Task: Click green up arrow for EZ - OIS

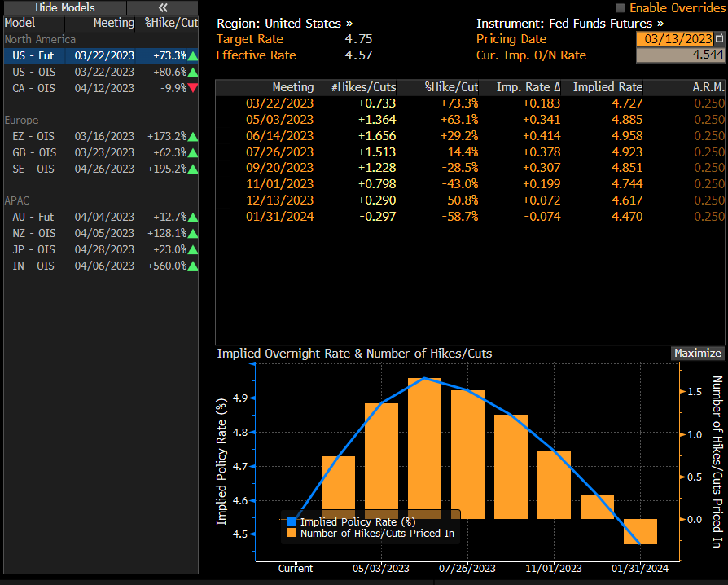Action: (193, 136)
